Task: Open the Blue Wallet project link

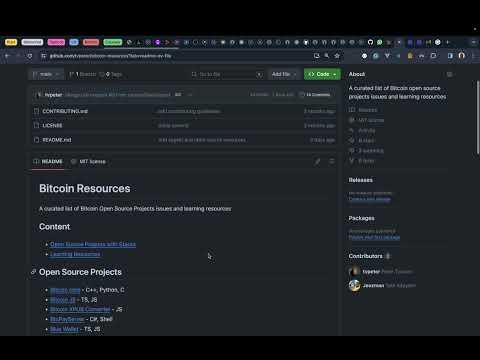Action: click(64, 329)
